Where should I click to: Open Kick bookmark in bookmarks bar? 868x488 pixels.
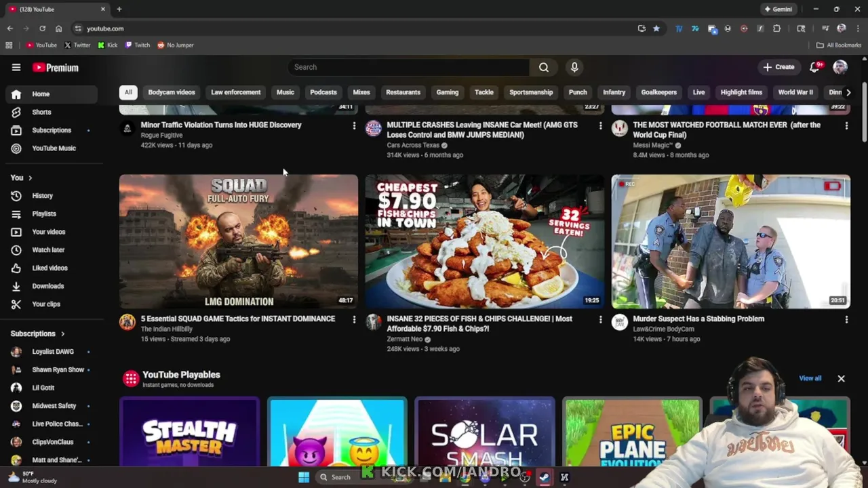coord(108,45)
